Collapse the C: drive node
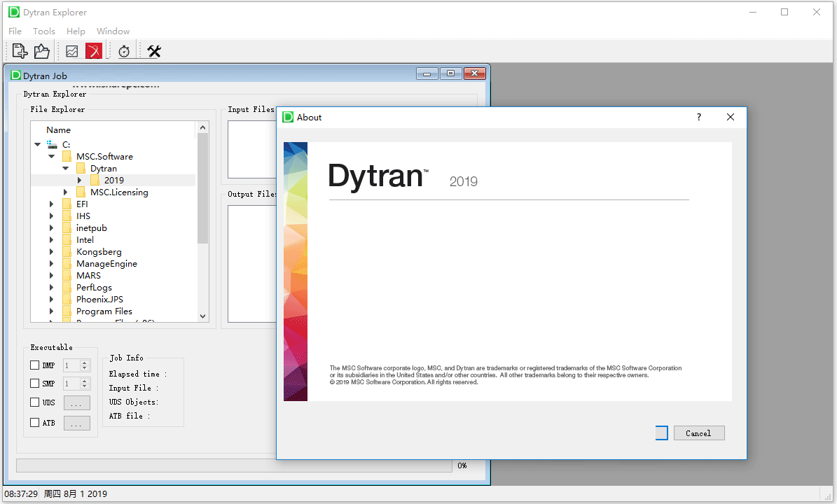The height and width of the screenshot is (504, 837). 37,144
